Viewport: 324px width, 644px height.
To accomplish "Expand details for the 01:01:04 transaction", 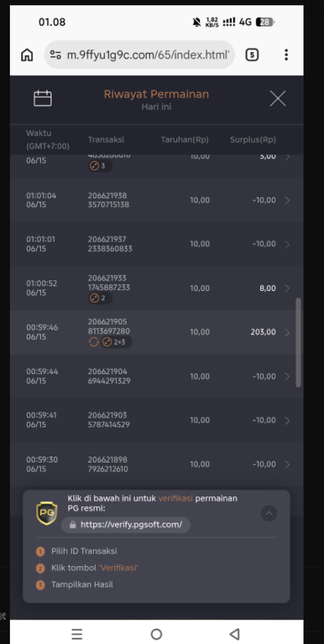I will click(x=287, y=200).
